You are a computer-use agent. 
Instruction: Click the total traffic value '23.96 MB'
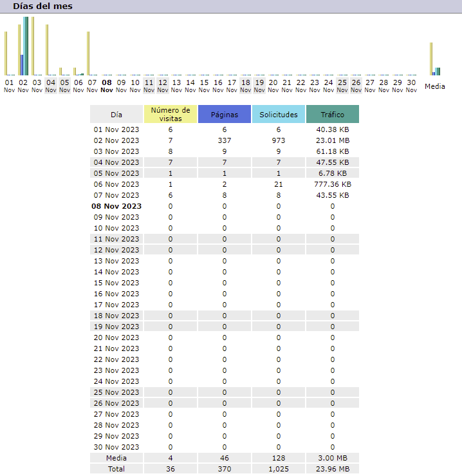[333, 469]
